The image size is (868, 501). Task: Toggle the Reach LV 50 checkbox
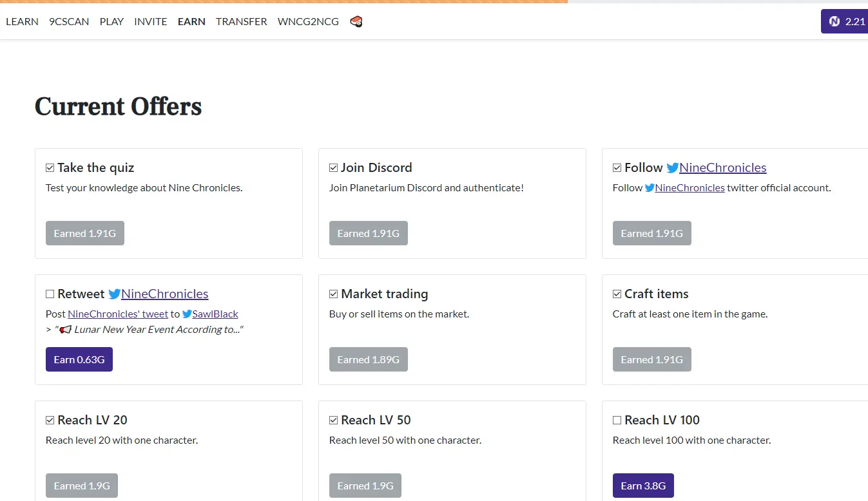[333, 421]
